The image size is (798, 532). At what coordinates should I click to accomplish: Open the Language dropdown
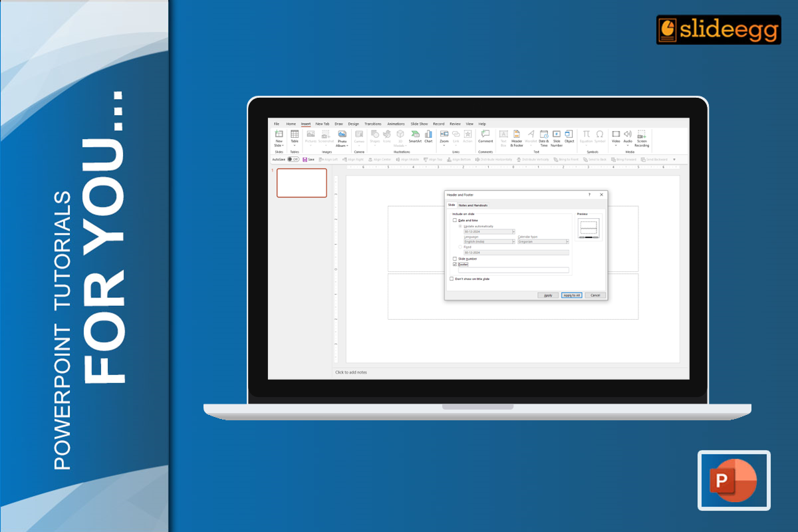(x=513, y=242)
